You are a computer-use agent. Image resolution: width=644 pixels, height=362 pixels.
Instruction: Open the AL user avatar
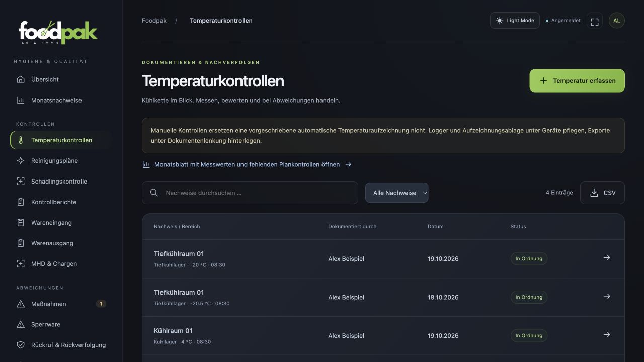coord(617,21)
